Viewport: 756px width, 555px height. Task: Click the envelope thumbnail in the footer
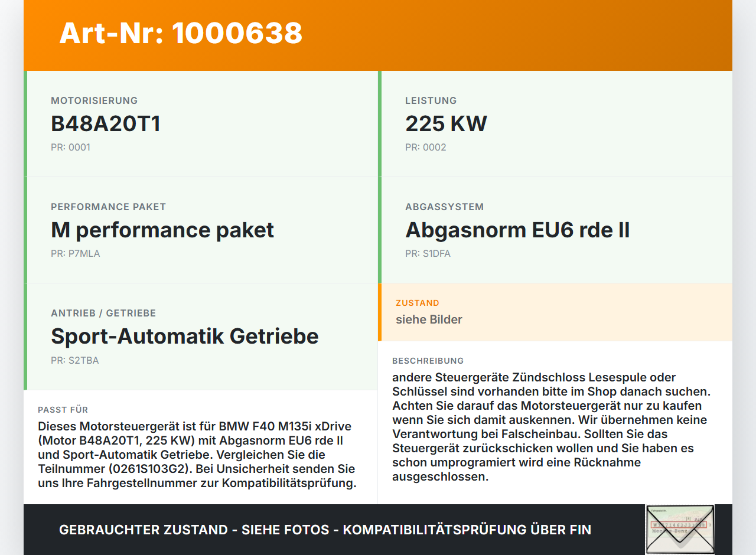click(x=680, y=530)
